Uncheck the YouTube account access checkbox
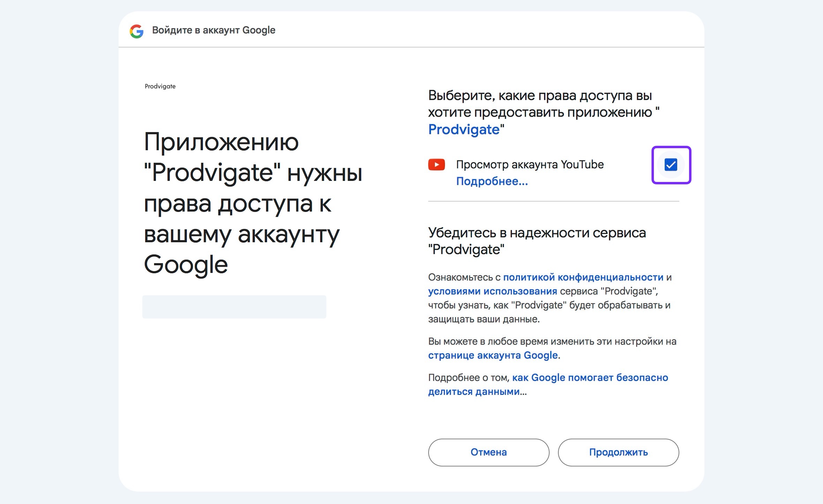The height and width of the screenshot is (504, 823). click(671, 165)
